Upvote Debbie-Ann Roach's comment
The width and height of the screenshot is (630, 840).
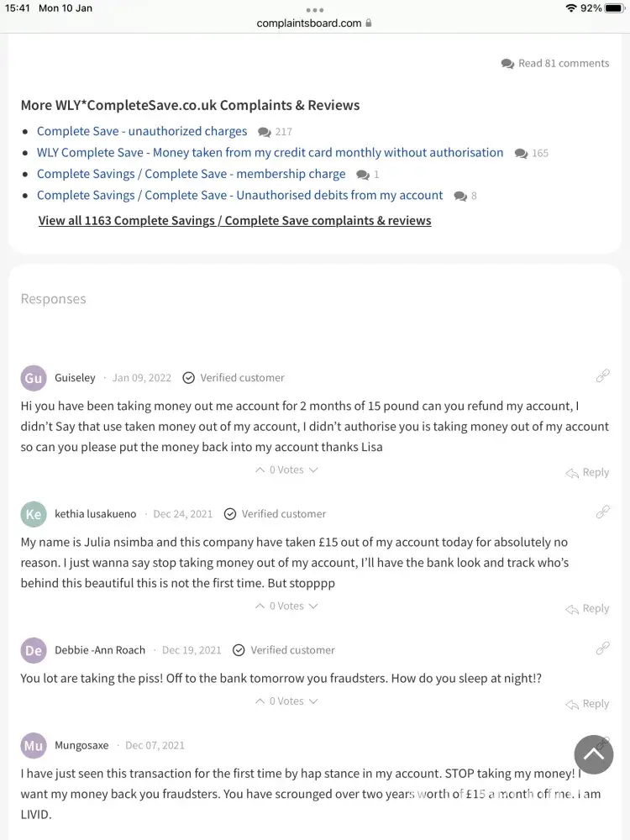pyautogui.click(x=260, y=701)
